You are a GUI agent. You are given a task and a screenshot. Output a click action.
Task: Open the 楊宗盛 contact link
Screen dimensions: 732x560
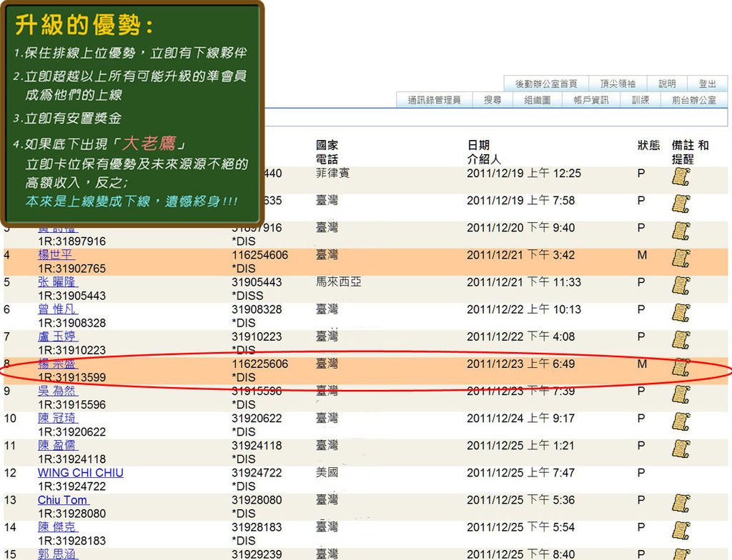tap(58, 364)
